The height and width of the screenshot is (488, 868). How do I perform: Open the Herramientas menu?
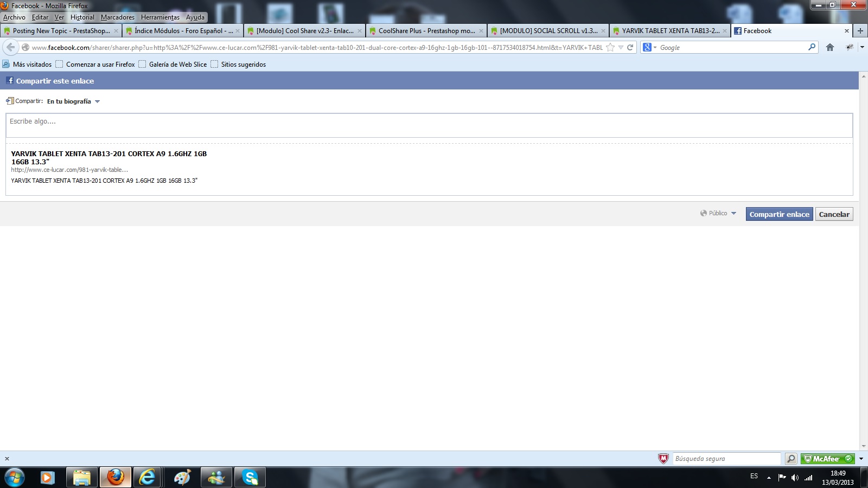pyautogui.click(x=160, y=17)
